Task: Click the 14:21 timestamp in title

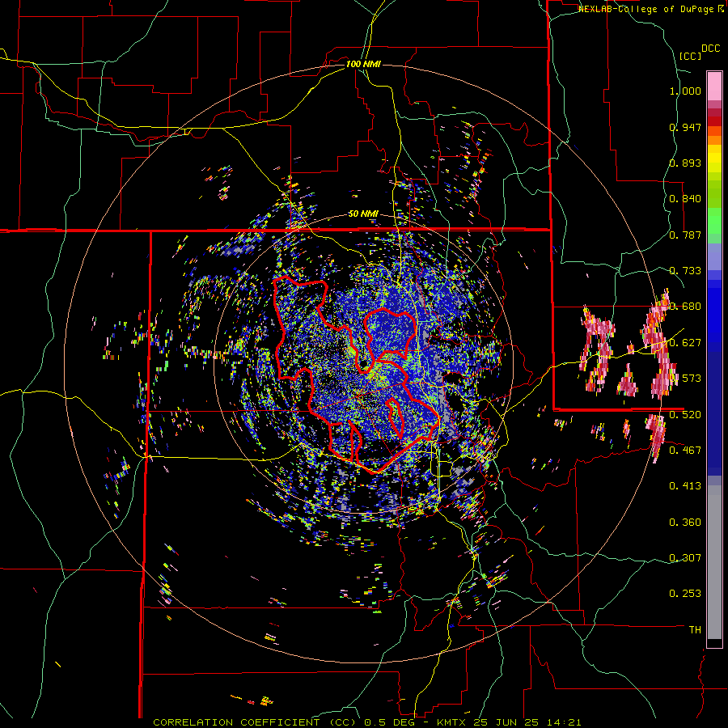Action: [565, 722]
